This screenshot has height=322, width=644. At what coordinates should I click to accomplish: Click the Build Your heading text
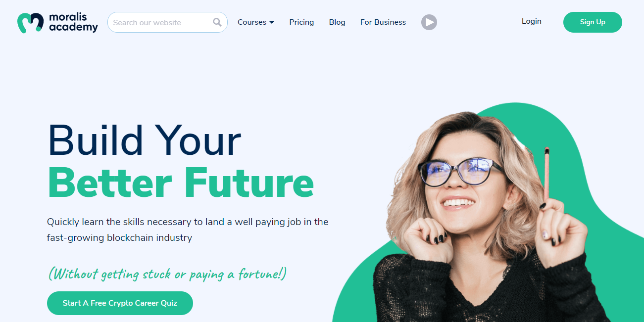coord(144,140)
